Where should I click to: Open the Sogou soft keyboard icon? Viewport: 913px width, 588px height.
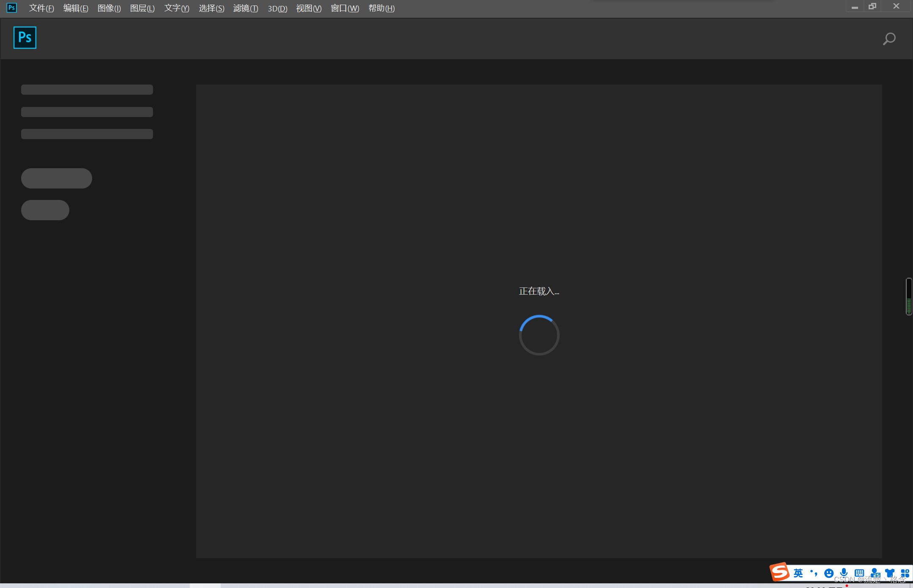point(859,573)
